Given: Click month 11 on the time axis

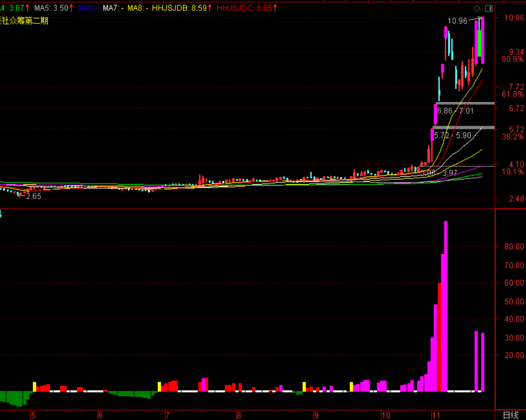Looking at the screenshot, I should click(436, 415).
